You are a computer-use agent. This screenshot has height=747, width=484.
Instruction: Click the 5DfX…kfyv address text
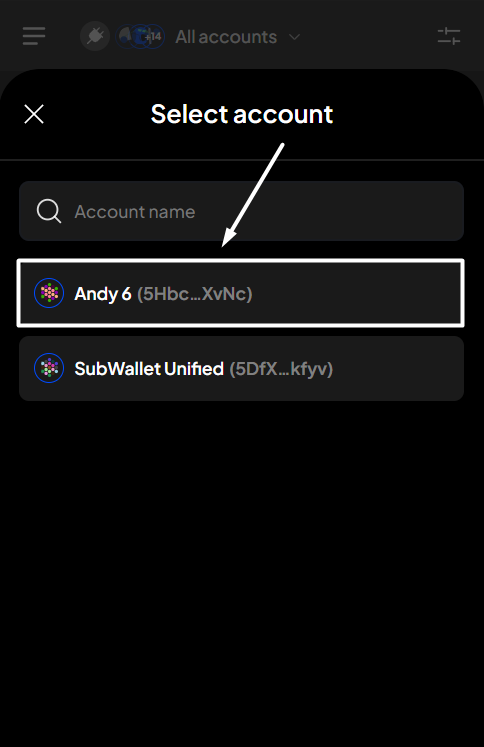point(281,369)
